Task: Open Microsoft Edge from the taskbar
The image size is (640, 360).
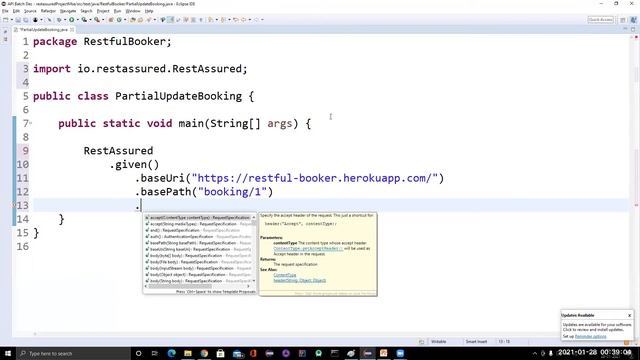Action: tap(171, 353)
